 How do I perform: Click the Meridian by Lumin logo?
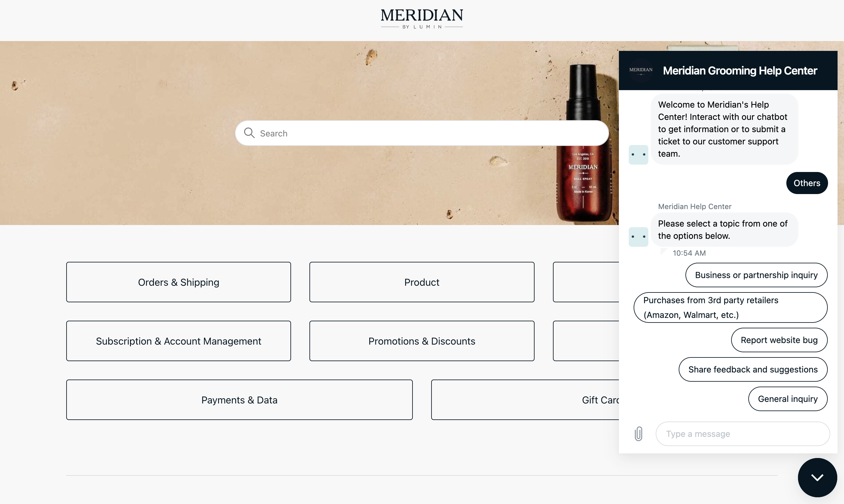(x=421, y=19)
